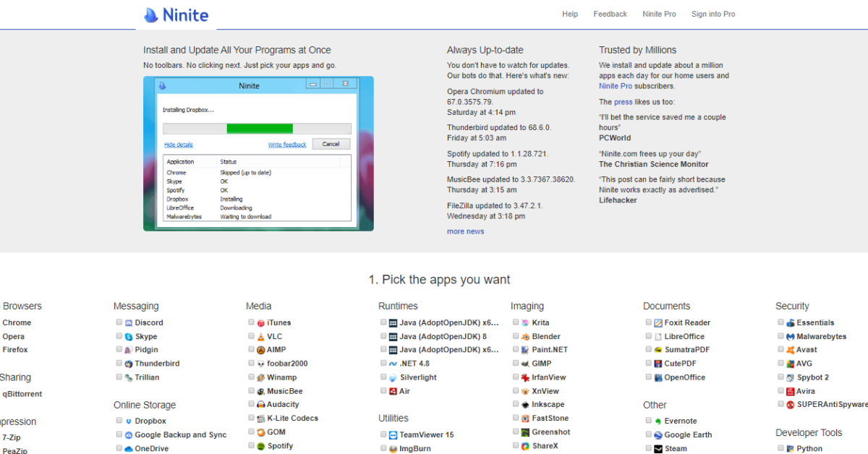This screenshot has width=868, height=454.
Task: Click the VLC cone icon
Action: pyautogui.click(x=261, y=337)
